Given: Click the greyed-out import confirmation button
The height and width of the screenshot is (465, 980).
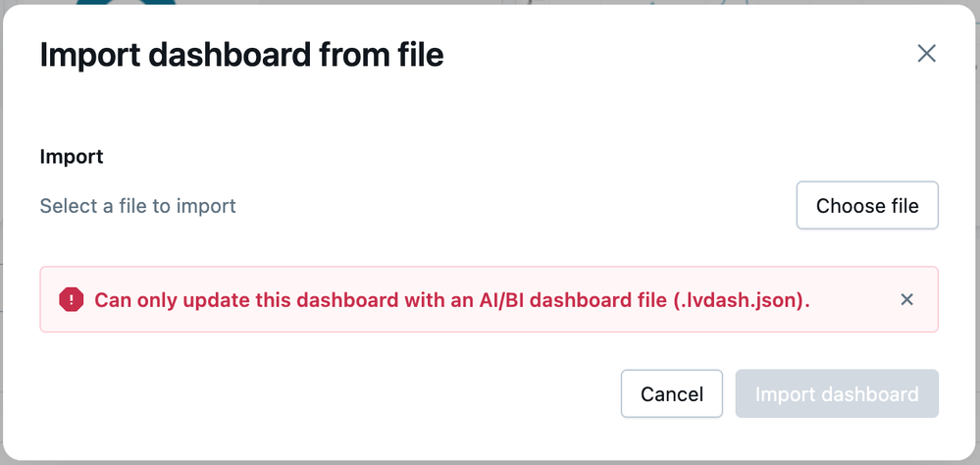Looking at the screenshot, I should pos(837,394).
